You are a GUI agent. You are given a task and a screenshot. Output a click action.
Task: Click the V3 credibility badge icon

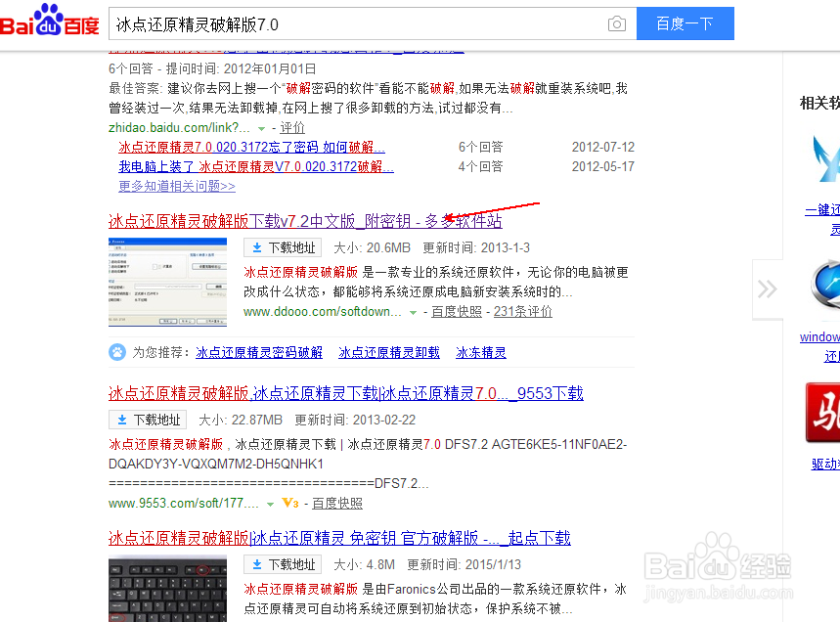tap(290, 503)
